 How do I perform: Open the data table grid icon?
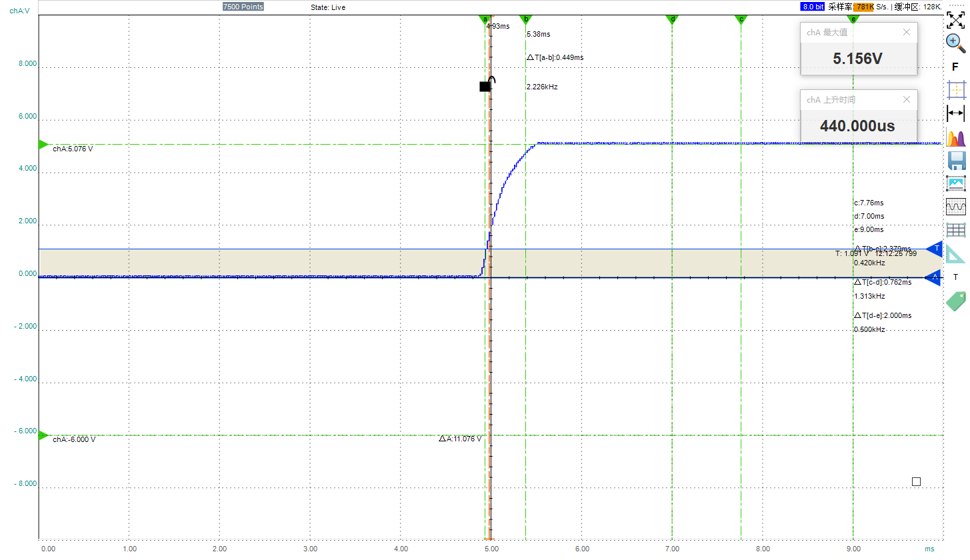coord(956,230)
